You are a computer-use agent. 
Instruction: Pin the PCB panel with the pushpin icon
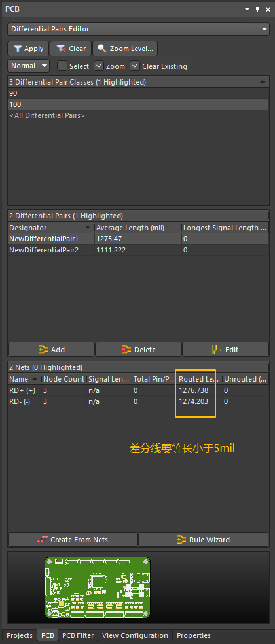tap(258, 9)
